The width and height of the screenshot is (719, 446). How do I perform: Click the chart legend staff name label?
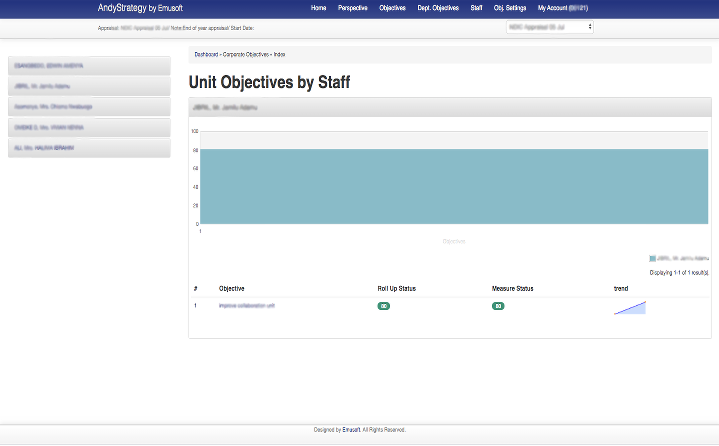pos(683,259)
